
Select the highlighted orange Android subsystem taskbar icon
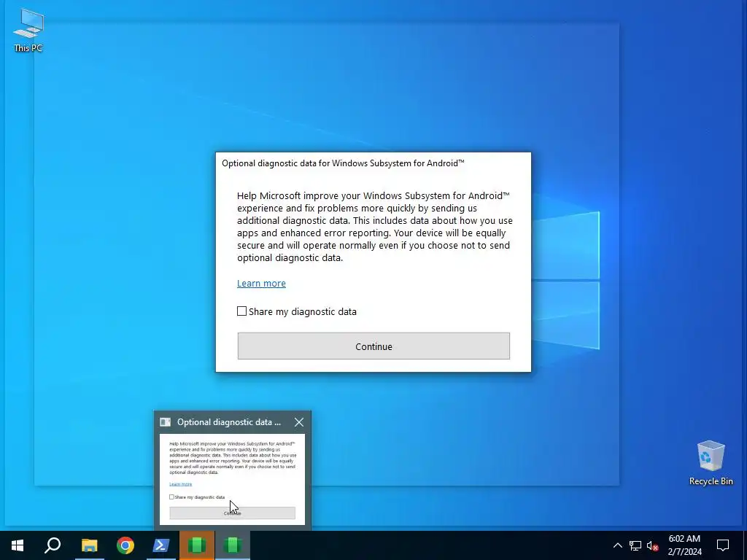[x=197, y=545]
